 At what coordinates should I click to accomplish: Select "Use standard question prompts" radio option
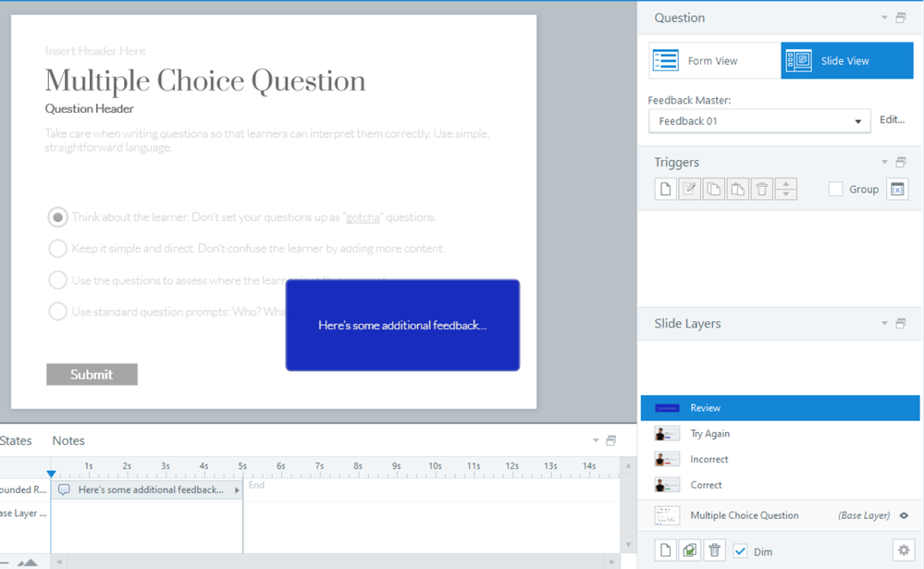coord(57,311)
